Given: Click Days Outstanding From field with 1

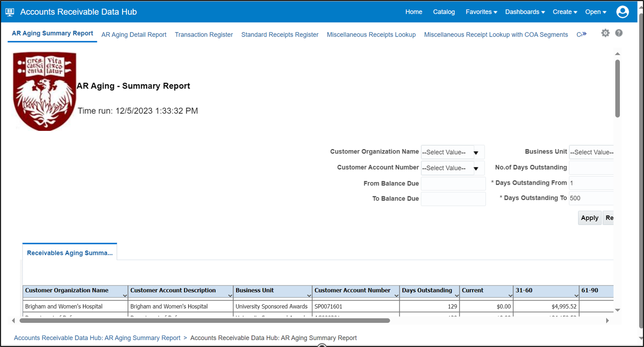Looking at the screenshot, I should [x=591, y=183].
